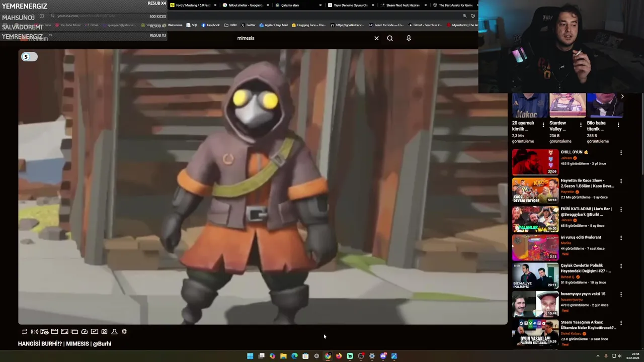This screenshot has height=362, width=644.
Task: Open Discord from the taskbar
Action: (383, 356)
